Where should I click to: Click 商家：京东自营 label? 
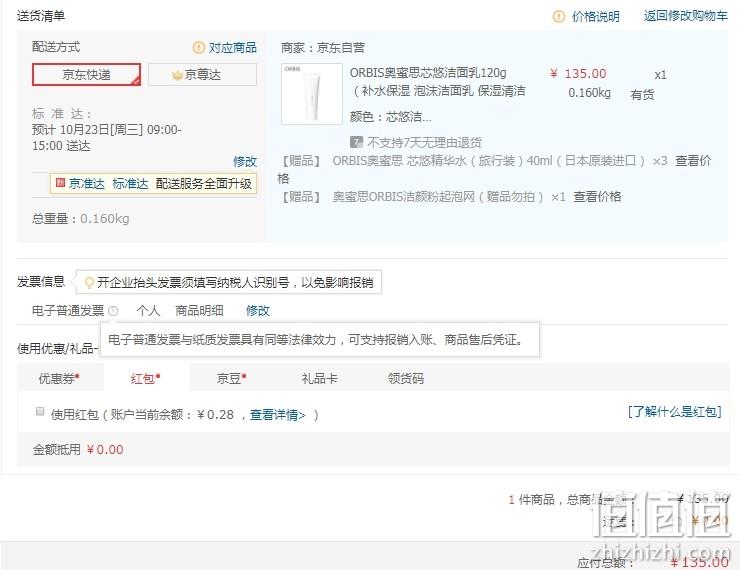(323, 47)
